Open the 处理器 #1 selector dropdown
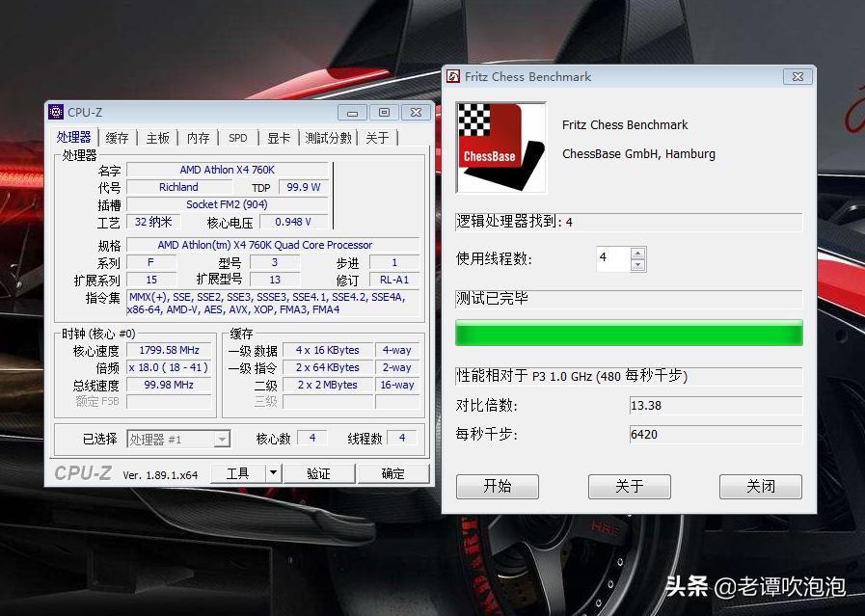The height and width of the screenshot is (616, 865). coord(223,438)
